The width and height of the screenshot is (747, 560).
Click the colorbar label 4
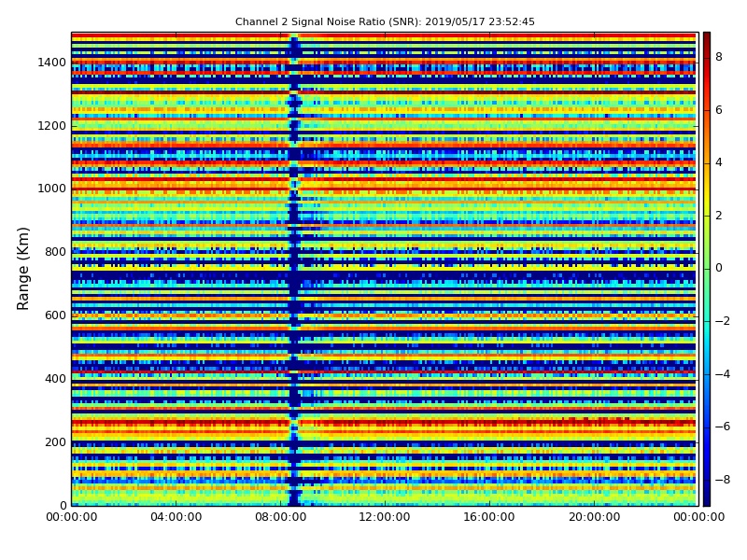(x=719, y=162)
